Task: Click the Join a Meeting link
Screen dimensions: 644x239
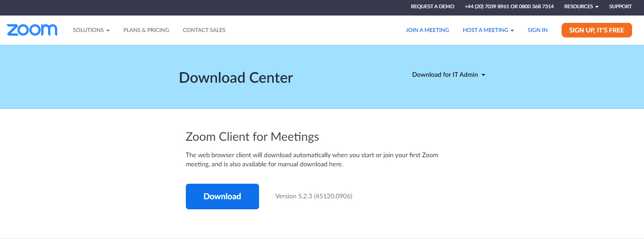Action: click(427, 30)
